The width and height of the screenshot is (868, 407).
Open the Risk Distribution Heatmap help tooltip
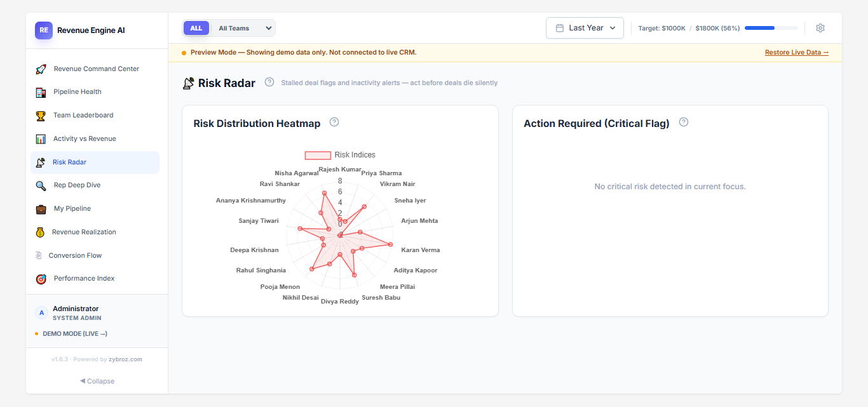coord(334,122)
